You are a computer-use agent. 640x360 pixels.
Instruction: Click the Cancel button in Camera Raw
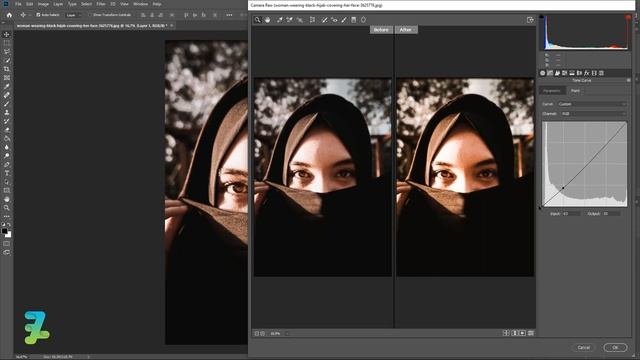[584, 347]
